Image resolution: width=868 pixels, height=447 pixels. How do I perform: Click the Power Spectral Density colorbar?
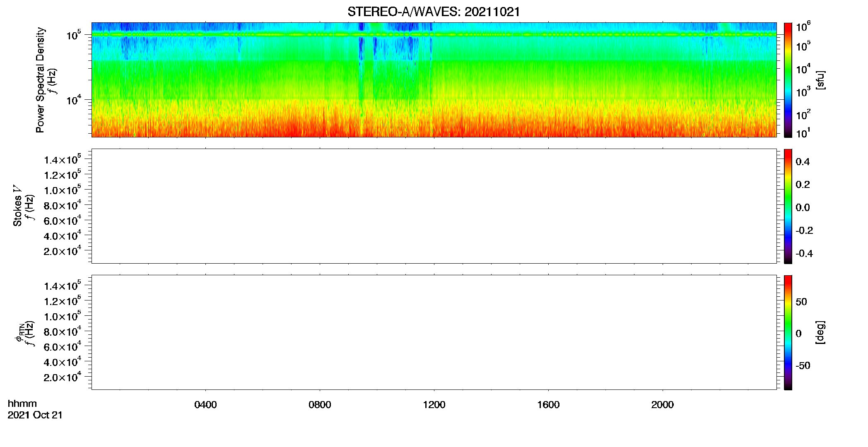coord(788,80)
